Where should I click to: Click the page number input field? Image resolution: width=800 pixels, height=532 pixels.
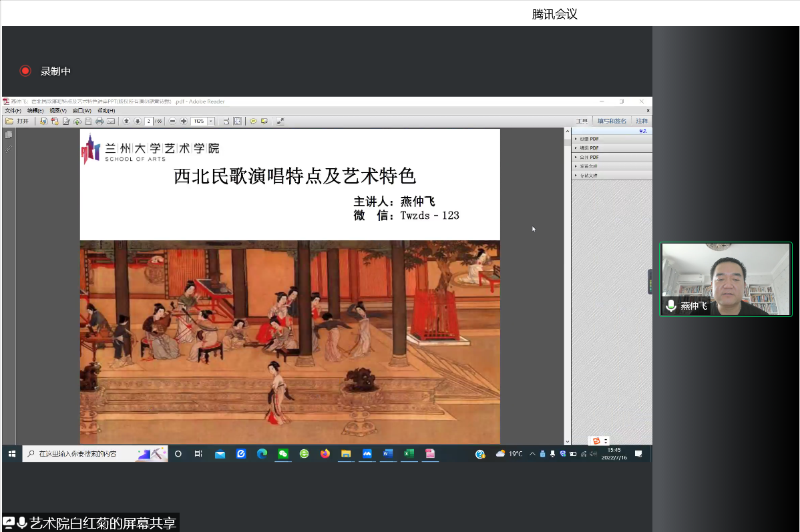click(x=148, y=121)
